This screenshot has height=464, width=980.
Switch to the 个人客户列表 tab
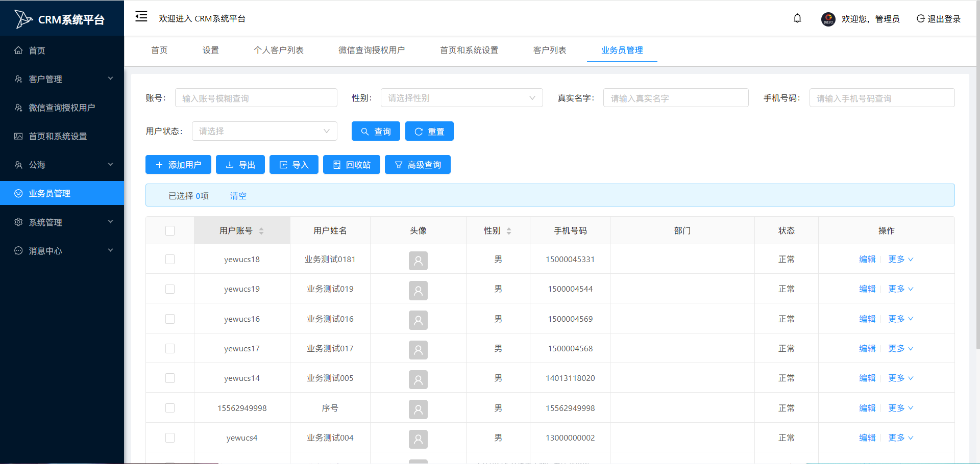(279, 50)
